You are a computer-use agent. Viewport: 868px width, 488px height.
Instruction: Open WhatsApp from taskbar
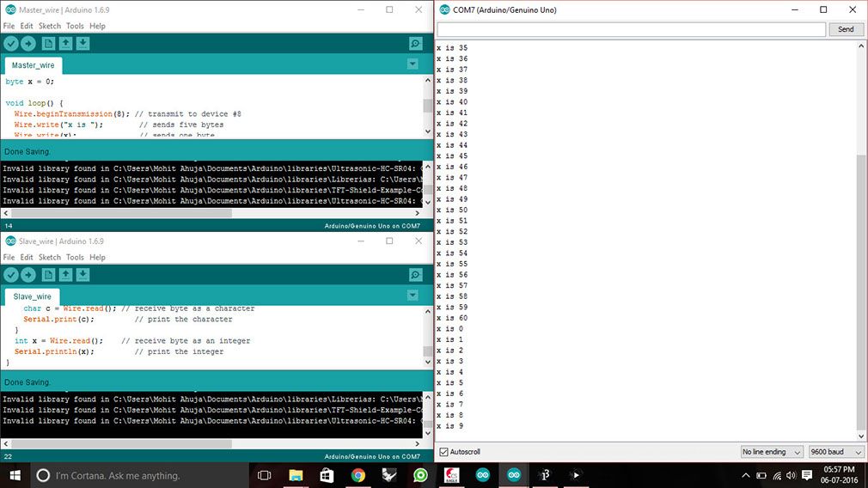point(420,475)
